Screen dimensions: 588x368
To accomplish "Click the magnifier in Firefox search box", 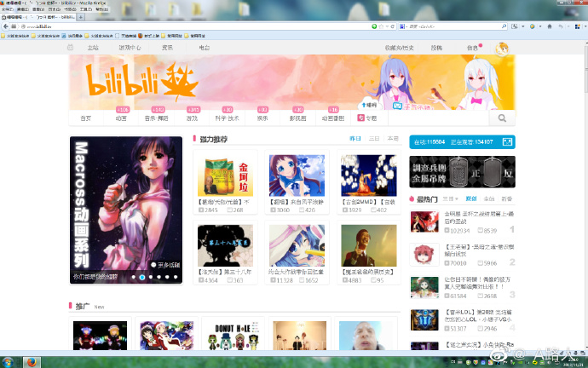I will tap(504, 26).
